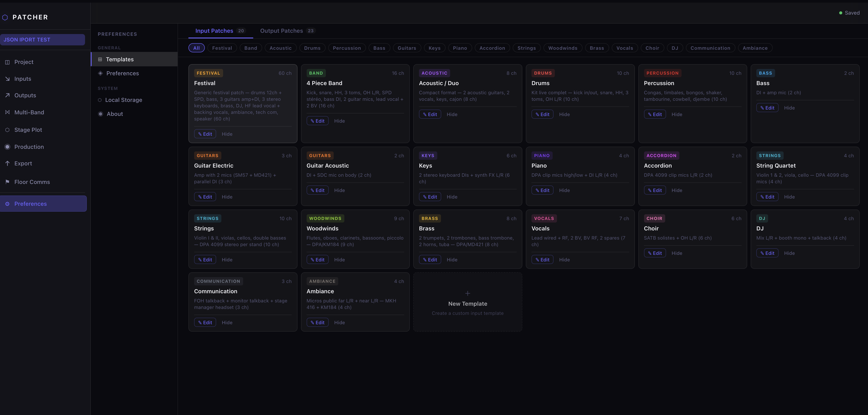Filter templates by Communication chip
Viewport: 868px width, 415px height.
(710, 48)
